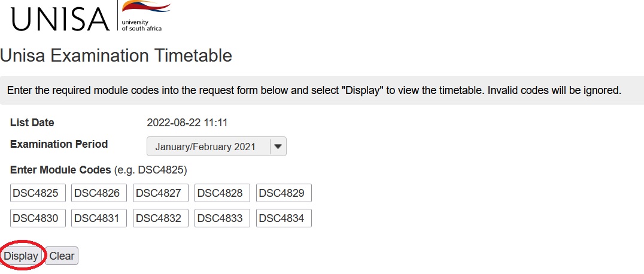
Task: Focus the DSC4827 input box
Action: point(160,193)
